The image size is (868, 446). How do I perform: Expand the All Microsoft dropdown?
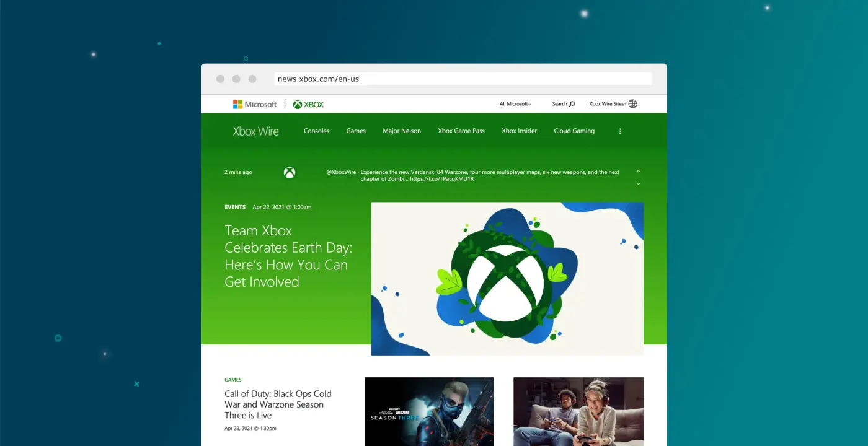pos(515,104)
